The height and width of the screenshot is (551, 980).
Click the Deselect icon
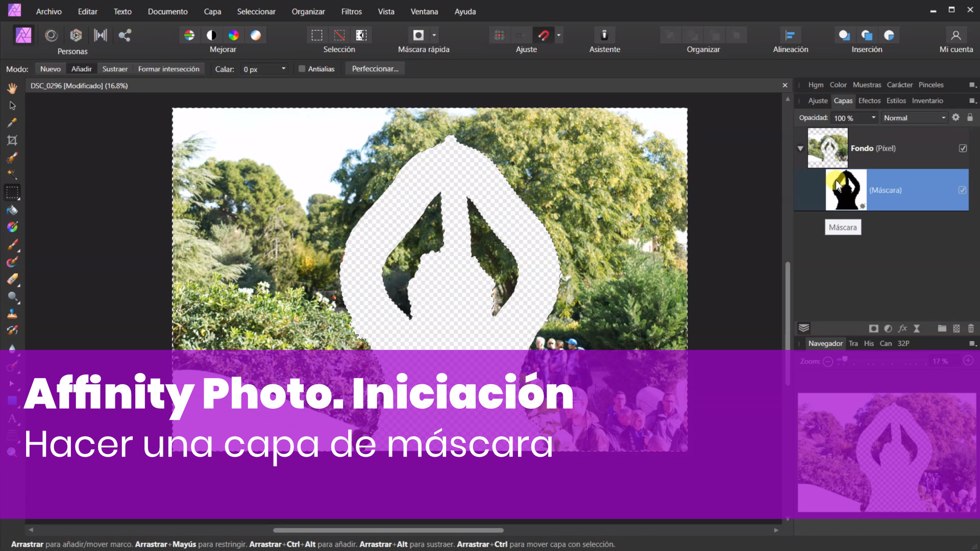(339, 35)
